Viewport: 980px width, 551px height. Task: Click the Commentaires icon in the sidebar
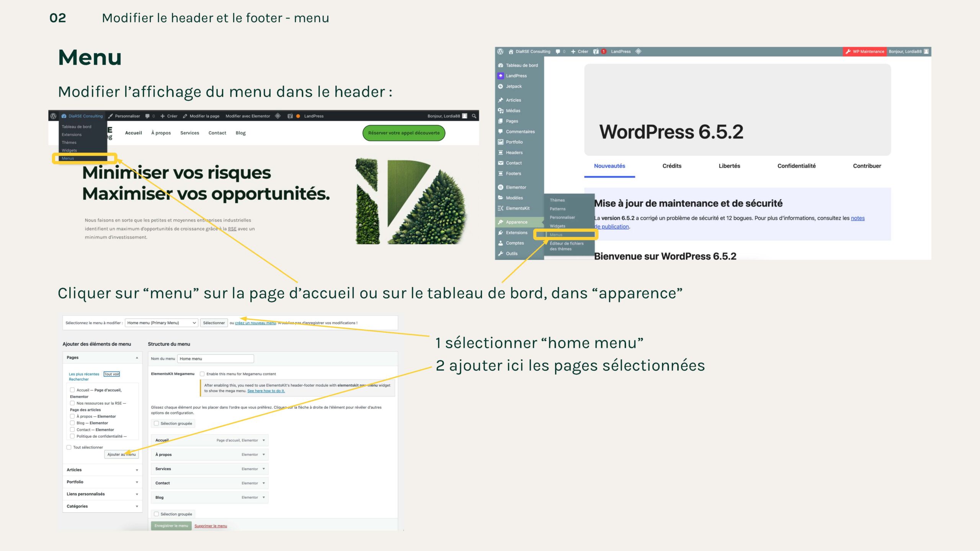pos(500,132)
